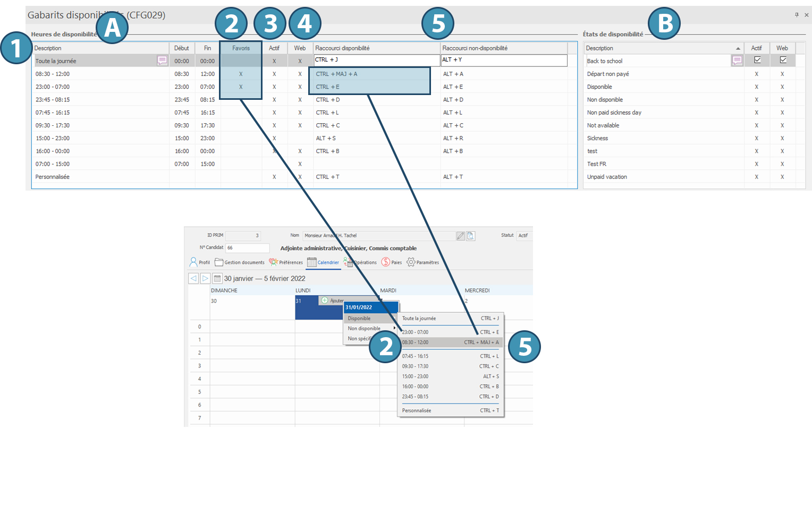
Task: Click the edit pencil icon beside Nom
Action: [461, 236]
